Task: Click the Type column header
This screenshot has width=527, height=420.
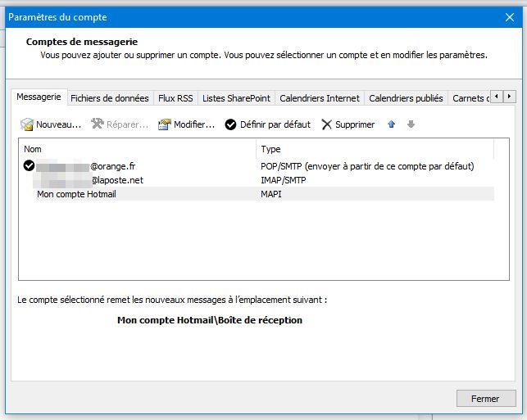Action: click(375, 149)
